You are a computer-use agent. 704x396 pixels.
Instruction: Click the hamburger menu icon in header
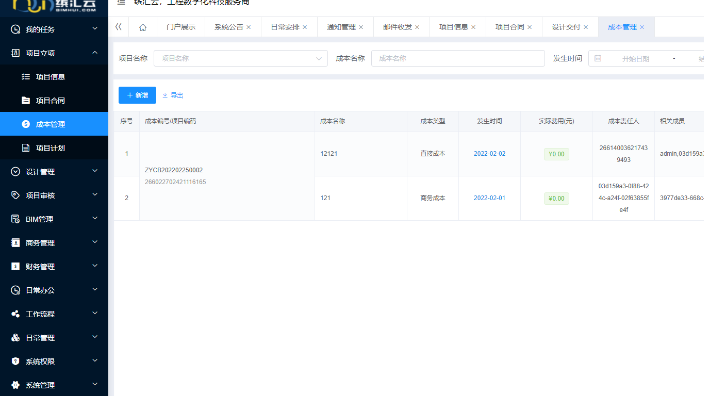tap(121, 2)
